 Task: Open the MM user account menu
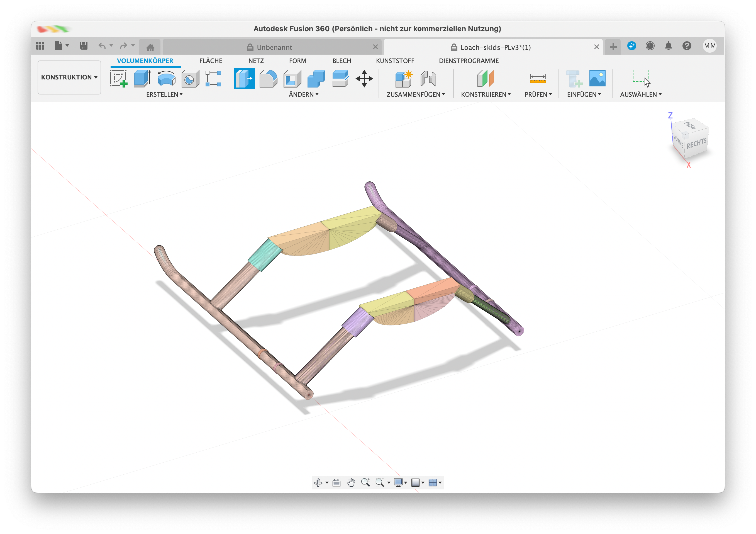coord(710,46)
